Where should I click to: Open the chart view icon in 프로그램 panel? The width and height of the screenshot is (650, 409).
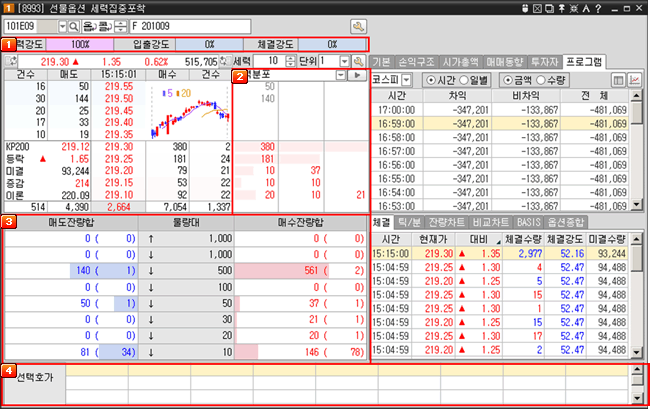point(635,79)
